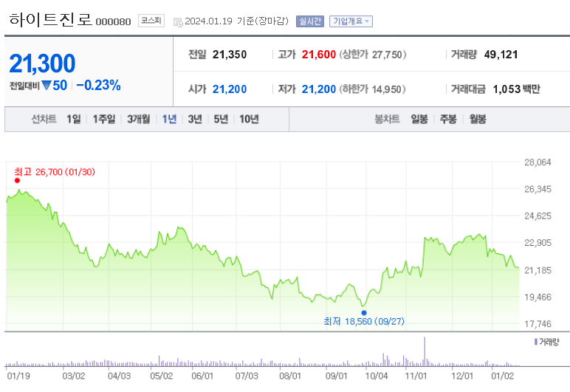
Task: Click the calendar icon before the 2024.01.19 date
Action: coord(178,22)
